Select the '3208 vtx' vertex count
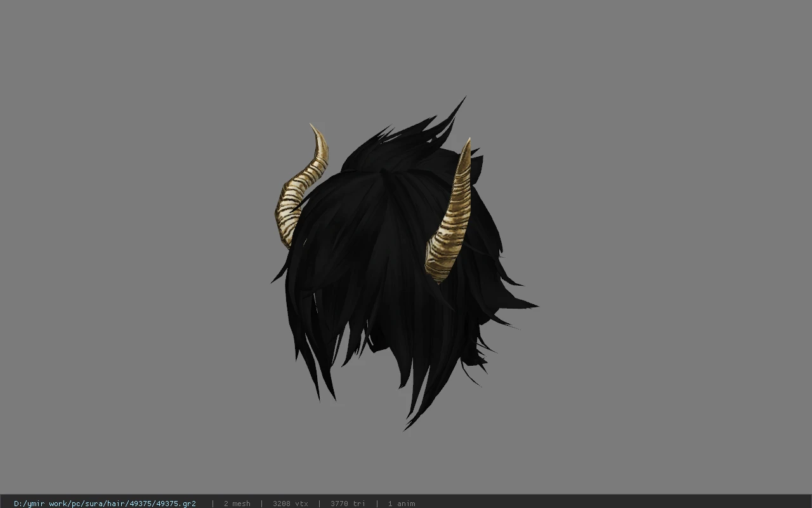The image size is (812, 508). point(290,504)
